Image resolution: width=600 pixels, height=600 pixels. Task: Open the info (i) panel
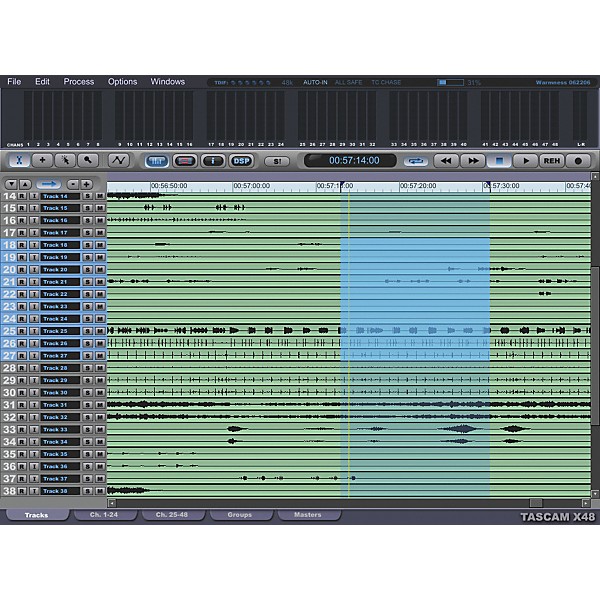coord(213,161)
